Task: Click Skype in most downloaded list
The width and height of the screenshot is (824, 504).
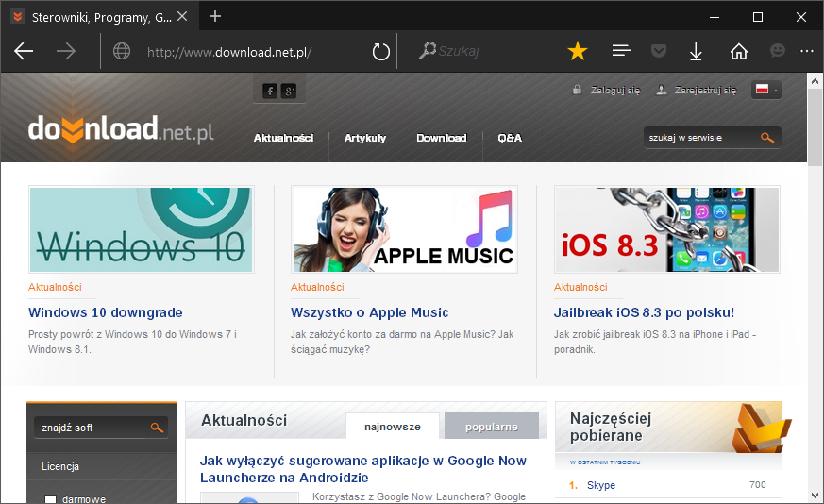Action: (x=601, y=485)
